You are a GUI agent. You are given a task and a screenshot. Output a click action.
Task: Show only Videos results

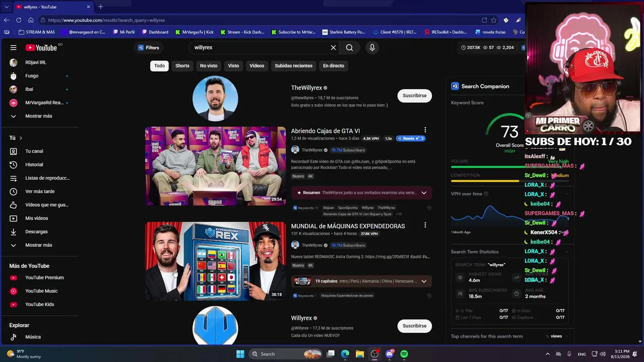click(x=257, y=66)
